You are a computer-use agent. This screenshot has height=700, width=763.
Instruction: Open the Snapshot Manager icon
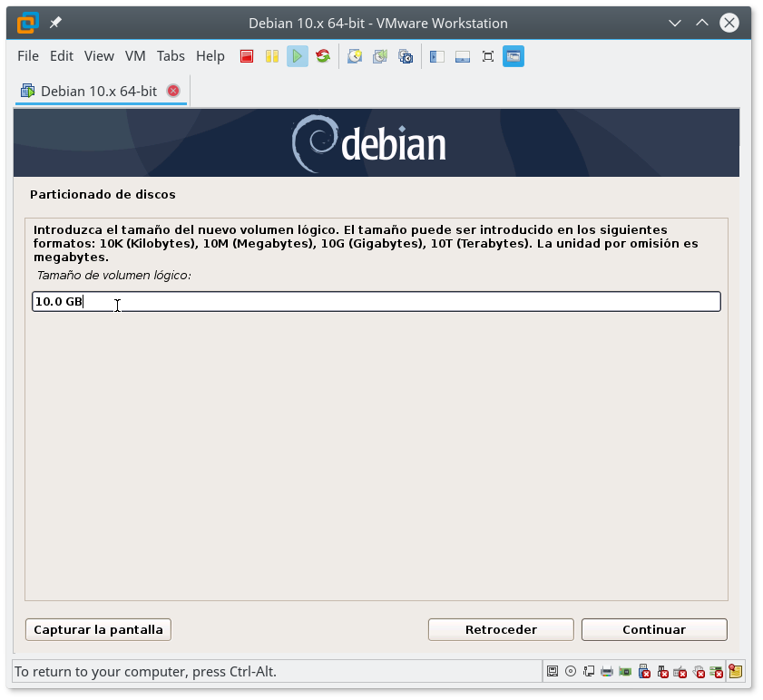click(406, 56)
